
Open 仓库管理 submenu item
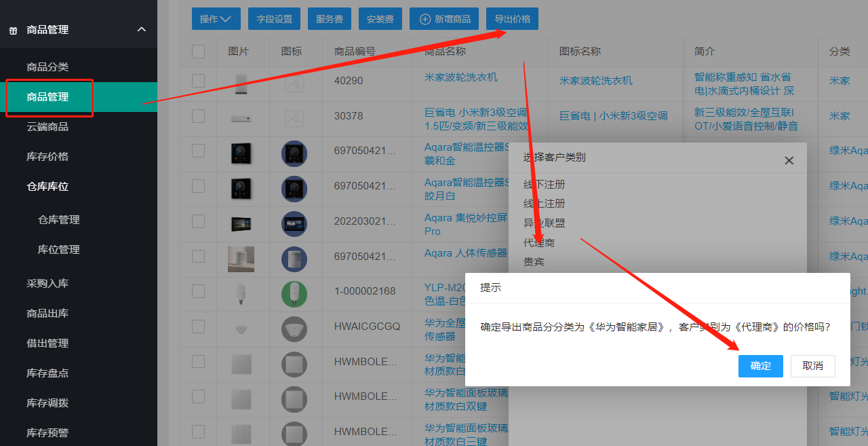[59, 220]
